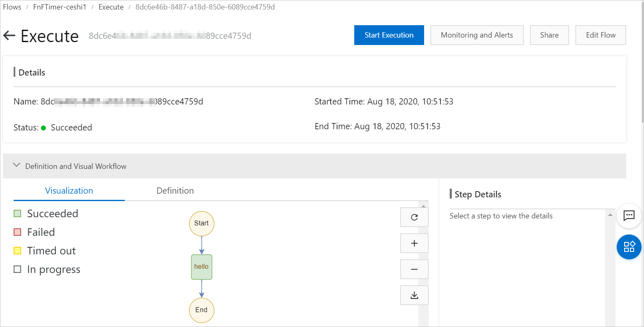Viewport: 644px width, 327px height.
Task: Collapse Definition and Visual Workflow section
Action: point(17,166)
